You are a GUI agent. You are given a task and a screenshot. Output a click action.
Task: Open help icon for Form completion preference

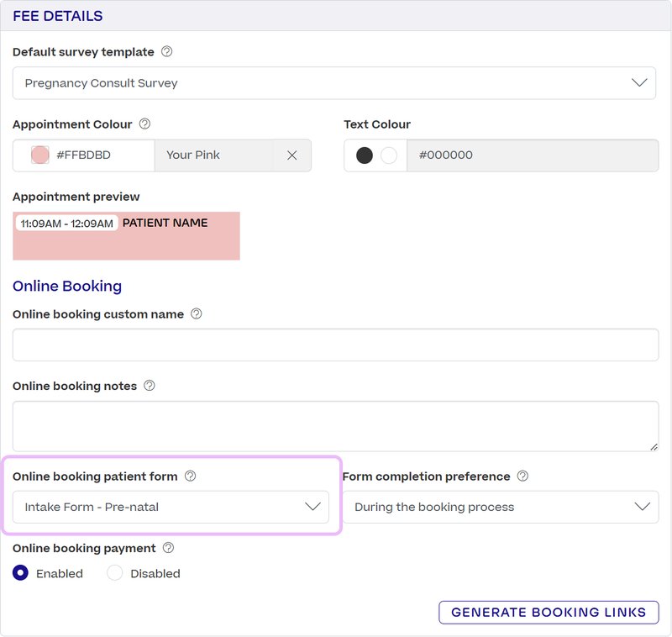522,476
